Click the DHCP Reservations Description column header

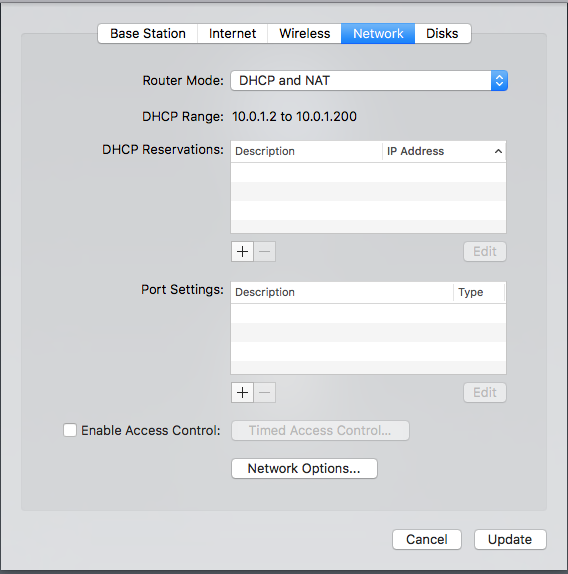[x=307, y=151]
